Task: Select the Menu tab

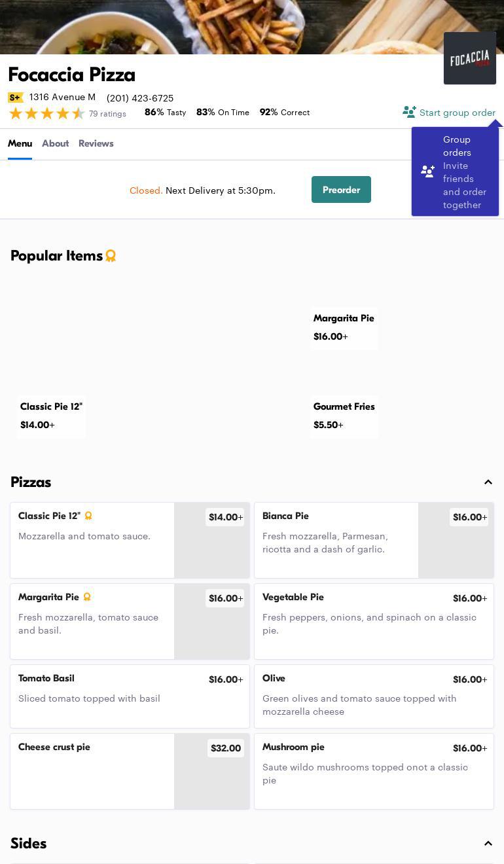Action: coord(20,143)
